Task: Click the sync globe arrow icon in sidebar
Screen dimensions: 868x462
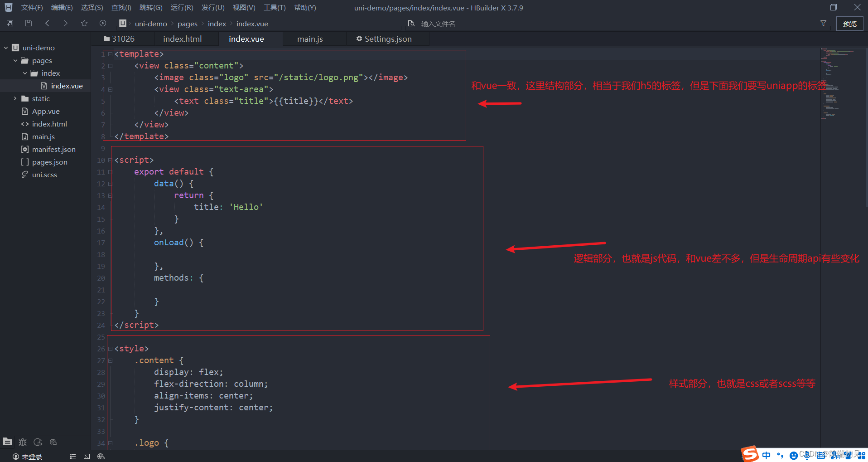Action: (x=38, y=442)
